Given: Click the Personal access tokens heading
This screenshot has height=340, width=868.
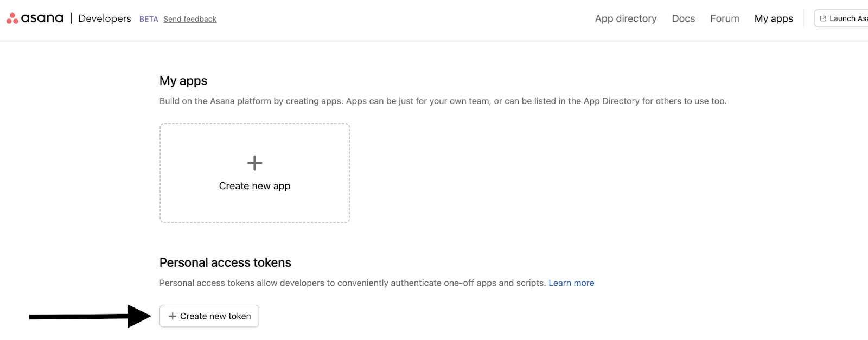Looking at the screenshot, I should [x=225, y=262].
